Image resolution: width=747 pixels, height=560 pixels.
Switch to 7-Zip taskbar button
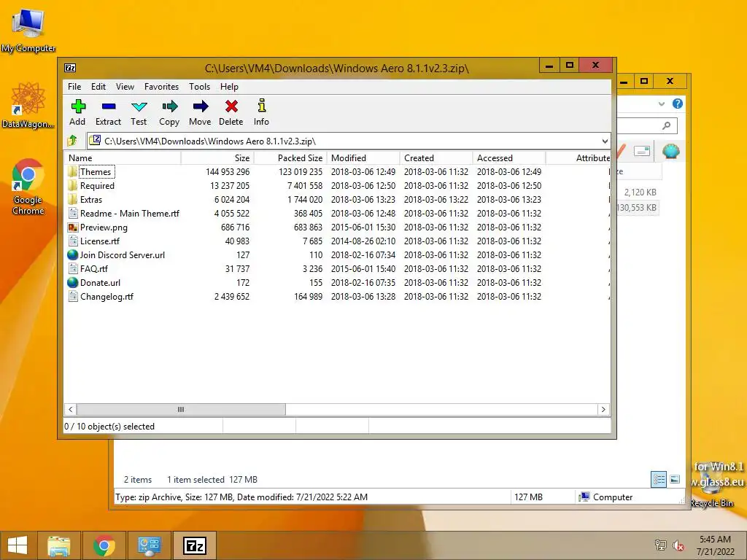click(x=194, y=545)
